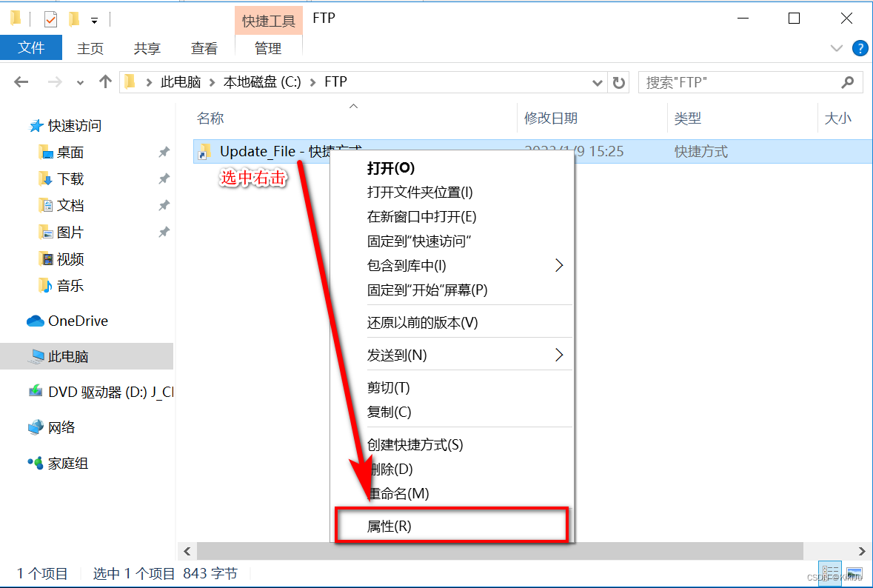Open the Explorer help question mark icon
Viewport: 873px width, 588px height.
[x=860, y=48]
